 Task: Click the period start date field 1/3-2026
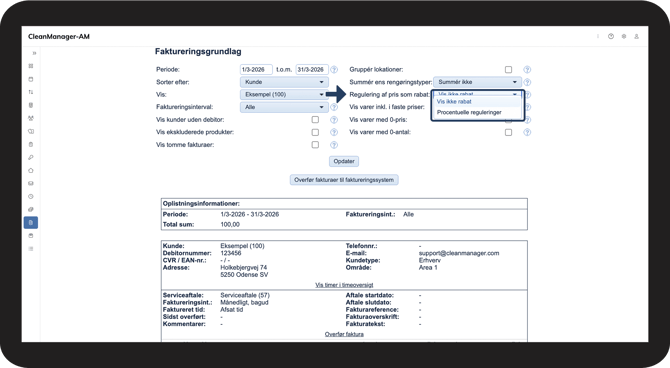pos(256,70)
